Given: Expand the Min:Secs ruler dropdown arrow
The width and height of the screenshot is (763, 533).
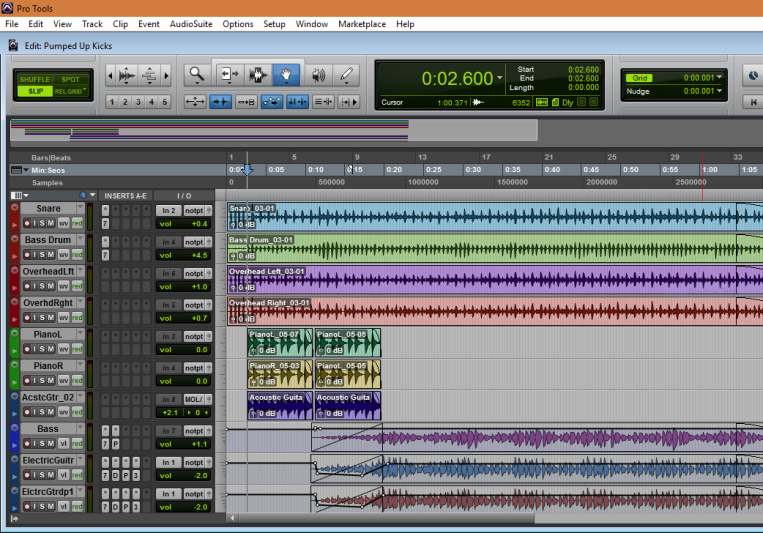Looking at the screenshot, I should [x=26, y=170].
